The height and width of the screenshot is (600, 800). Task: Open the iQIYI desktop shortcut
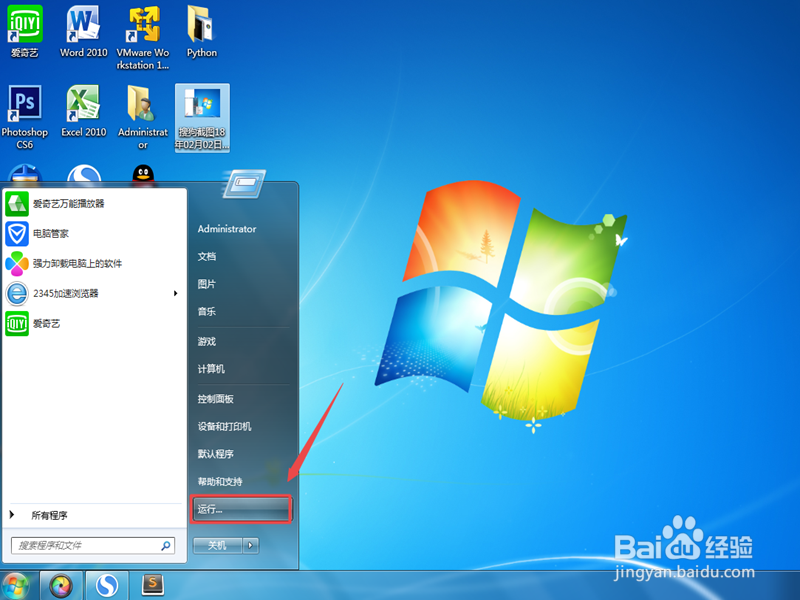pos(24,32)
